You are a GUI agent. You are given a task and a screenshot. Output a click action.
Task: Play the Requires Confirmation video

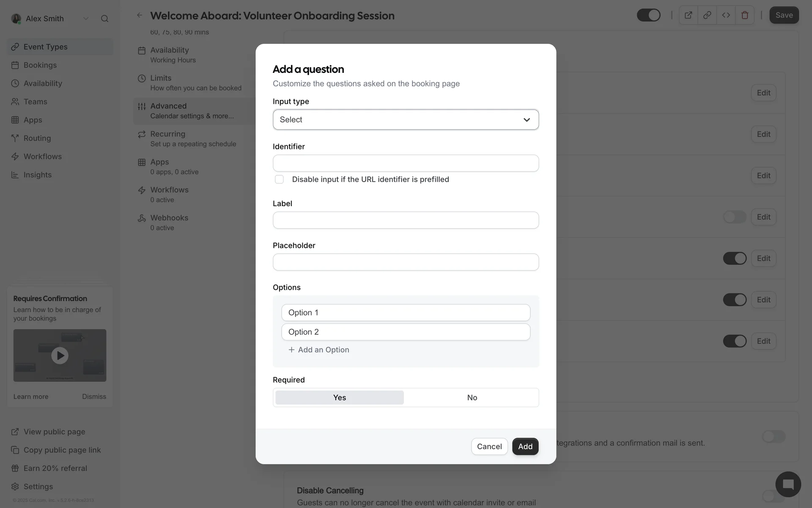tap(60, 356)
